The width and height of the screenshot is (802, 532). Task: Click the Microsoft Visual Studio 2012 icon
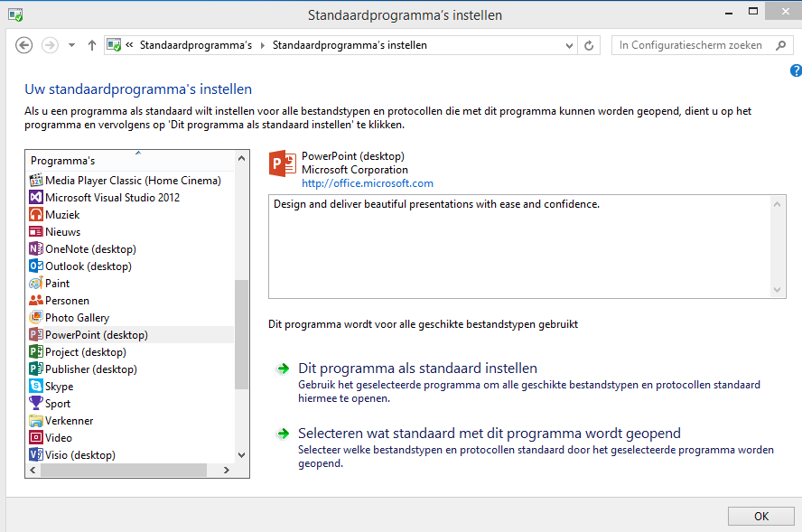pos(36,198)
